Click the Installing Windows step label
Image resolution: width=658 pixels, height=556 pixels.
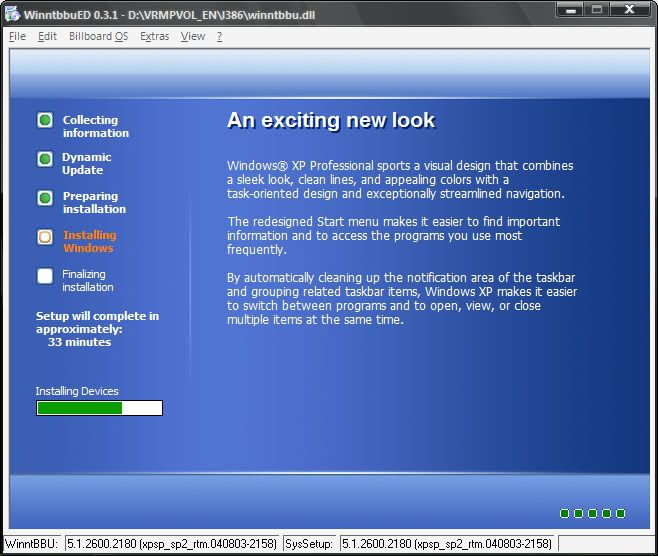coord(89,242)
